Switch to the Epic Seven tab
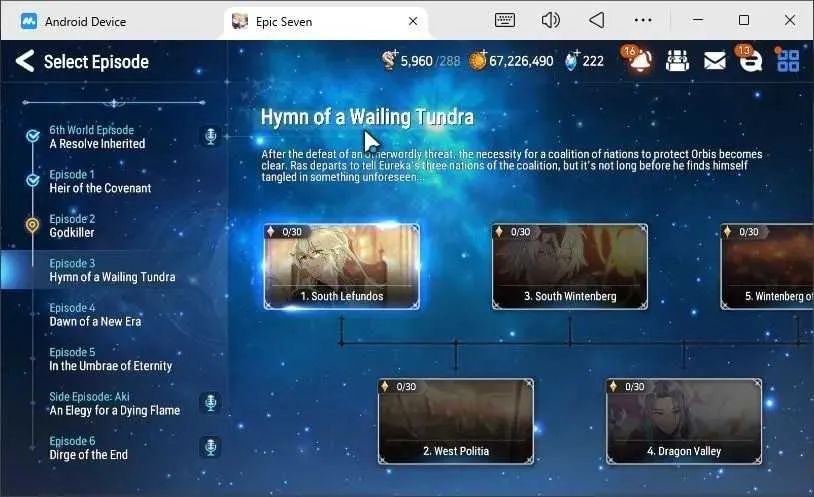The height and width of the screenshot is (497, 814). pos(326,21)
